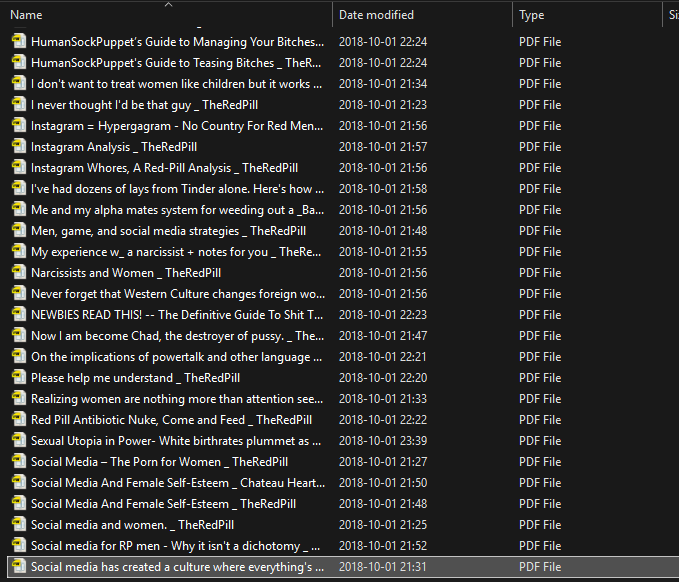Select 'Never forget that Western Culture' file
This screenshot has height=582, width=679.
[178, 294]
